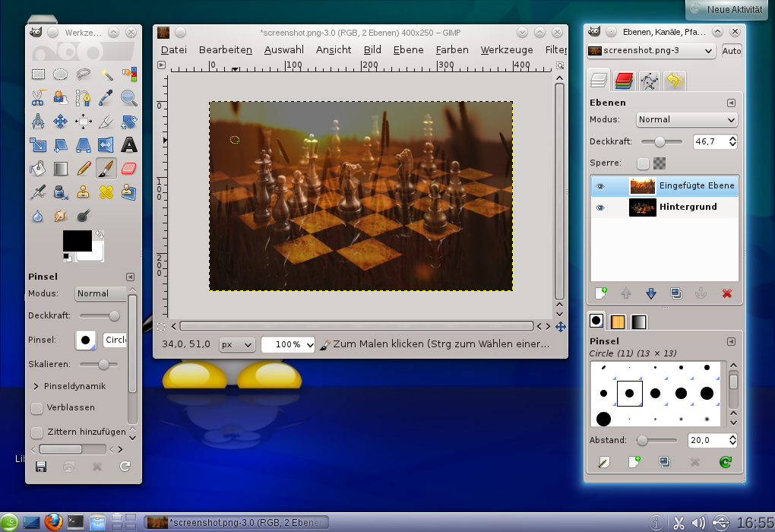Open the tool options Pinsel menu arrow
Image resolution: width=775 pixels, height=532 pixels.
point(130,277)
